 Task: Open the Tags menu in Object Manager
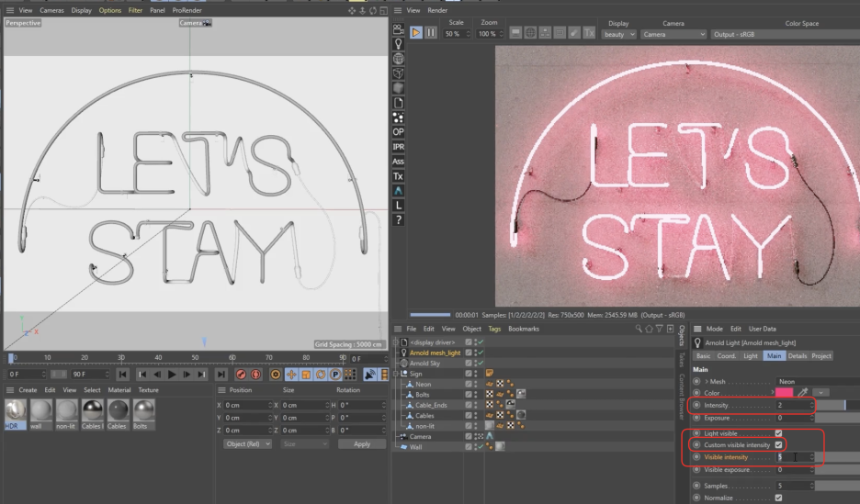click(494, 329)
